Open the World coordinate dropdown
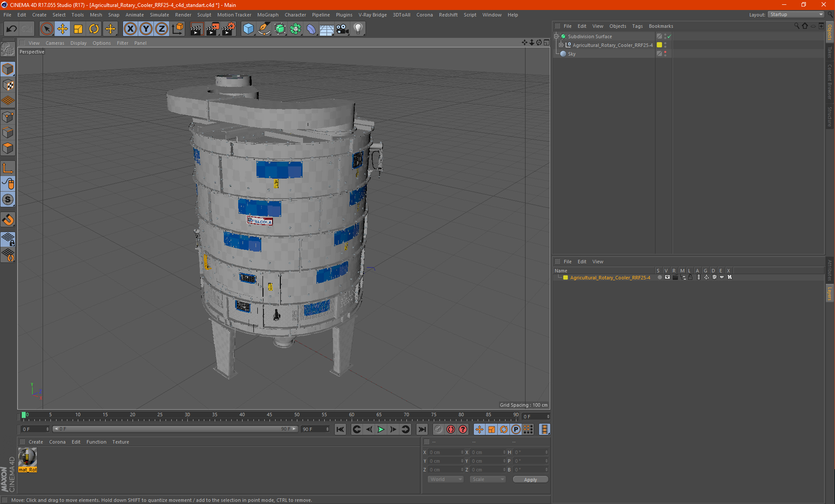Image resolution: width=835 pixels, height=504 pixels. click(446, 479)
